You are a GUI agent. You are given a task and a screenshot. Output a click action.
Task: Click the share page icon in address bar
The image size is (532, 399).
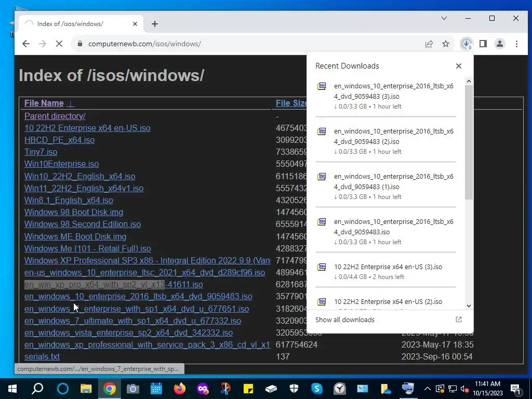(x=429, y=44)
